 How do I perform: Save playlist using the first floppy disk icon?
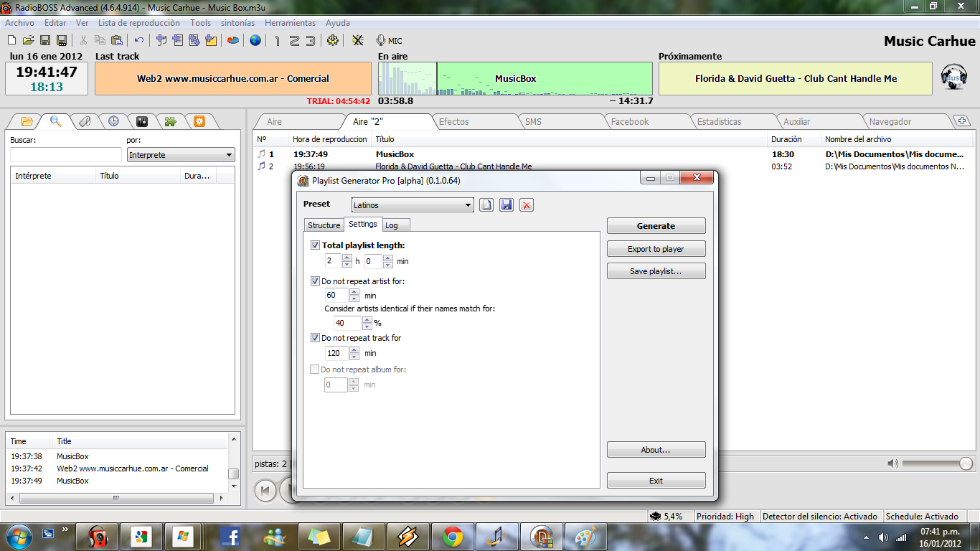pyautogui.click(x=44, y=40)
